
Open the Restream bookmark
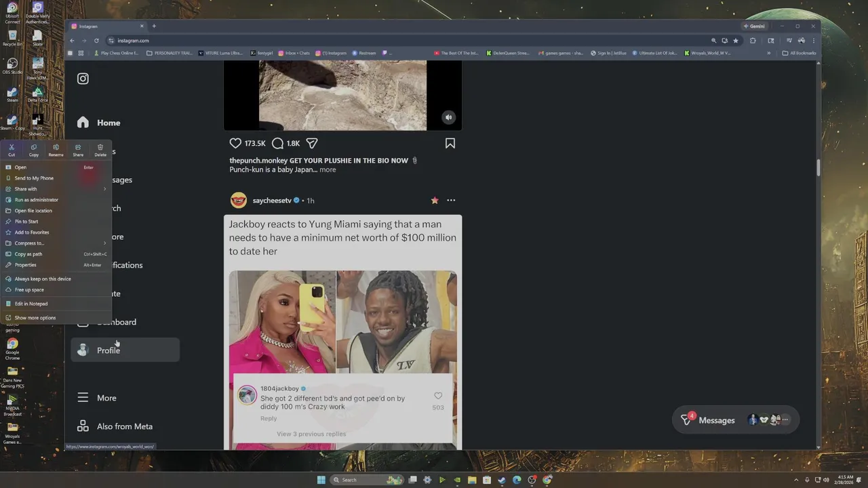pyautogui.click(x=364, y=53)
